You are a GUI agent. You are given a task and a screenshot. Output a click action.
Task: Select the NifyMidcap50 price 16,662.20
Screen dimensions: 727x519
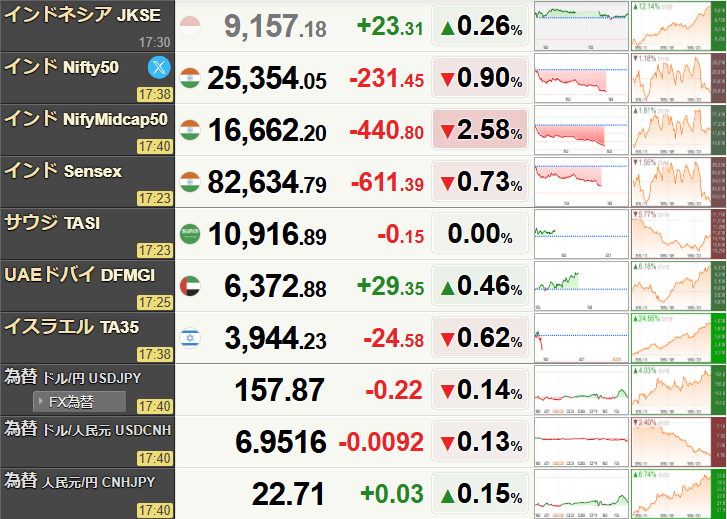(267, 130)
